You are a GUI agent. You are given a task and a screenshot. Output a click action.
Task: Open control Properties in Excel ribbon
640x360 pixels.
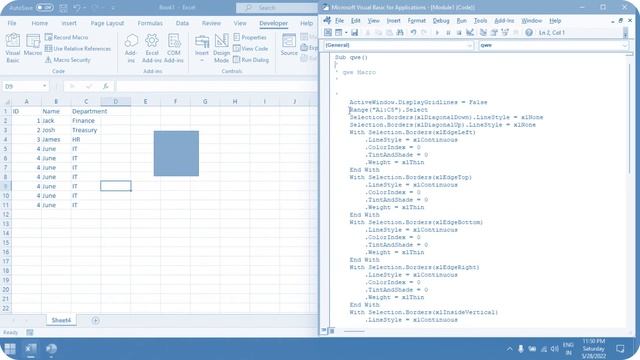coord(250,37)
